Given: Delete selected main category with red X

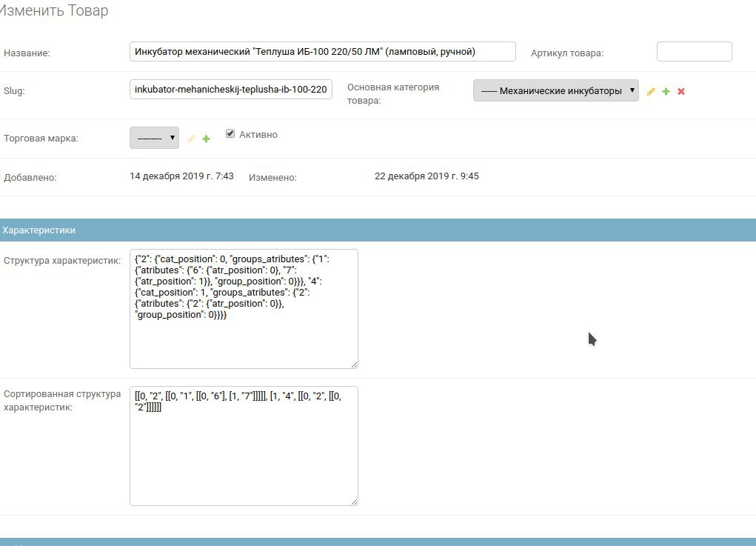Looking at the screenshot, I should 681,91.
